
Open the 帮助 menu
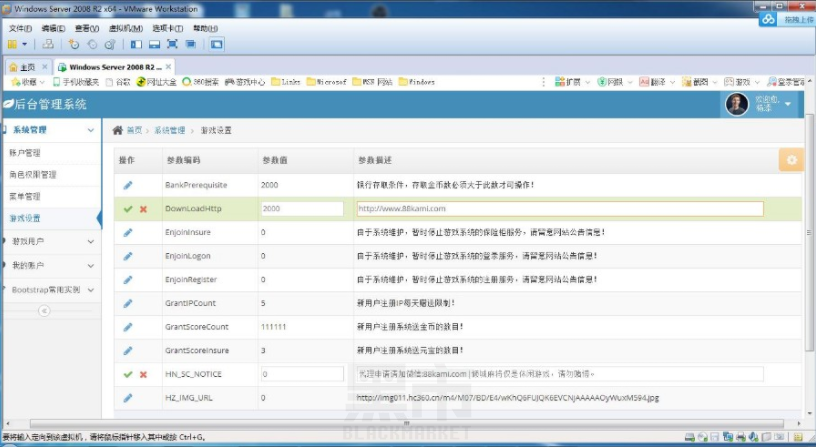(x=205, y=28)
